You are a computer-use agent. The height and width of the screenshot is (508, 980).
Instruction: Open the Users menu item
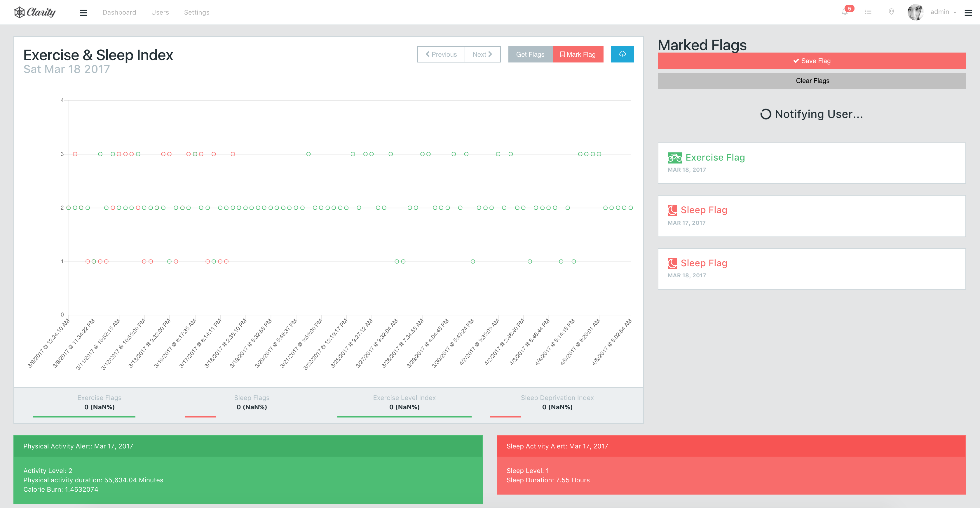[160, 12]
